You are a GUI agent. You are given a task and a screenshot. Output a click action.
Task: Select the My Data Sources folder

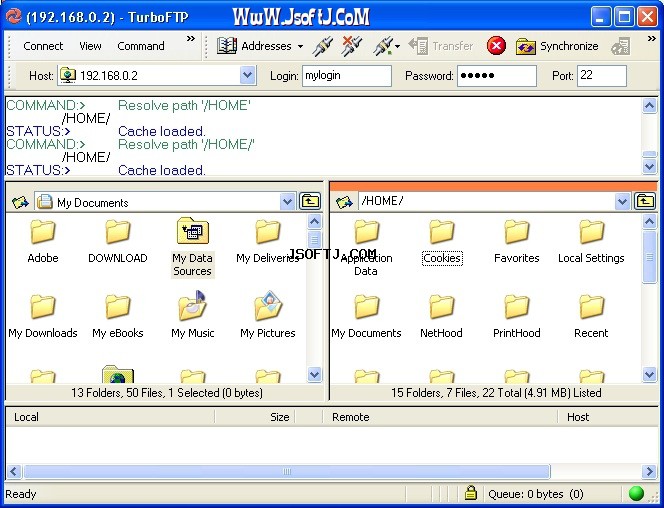coord(193,248)
